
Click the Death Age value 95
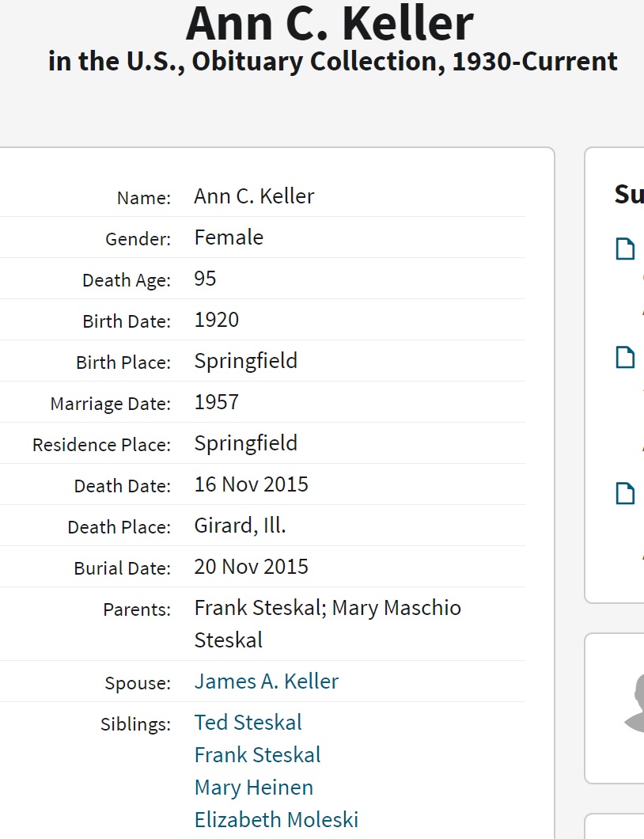(x=206, y=279)
